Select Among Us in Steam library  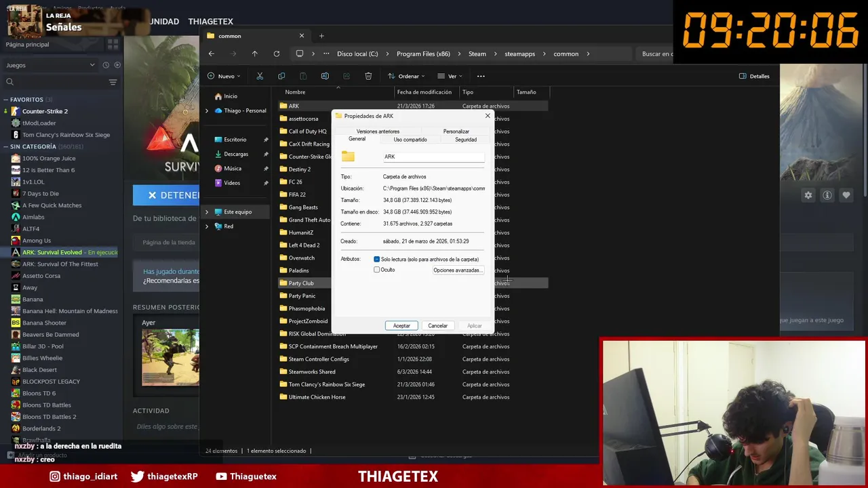click(37, 241)
